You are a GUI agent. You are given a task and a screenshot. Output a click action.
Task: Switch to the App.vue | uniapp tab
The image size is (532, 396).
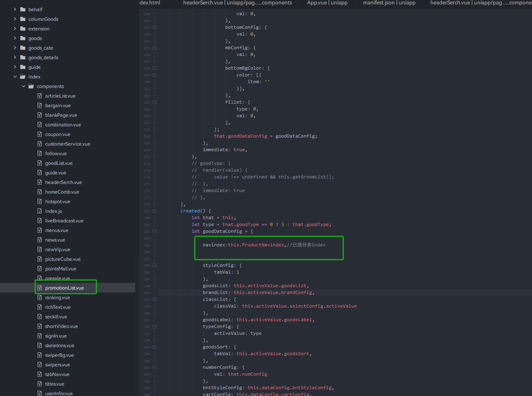[x=327, y=3]
